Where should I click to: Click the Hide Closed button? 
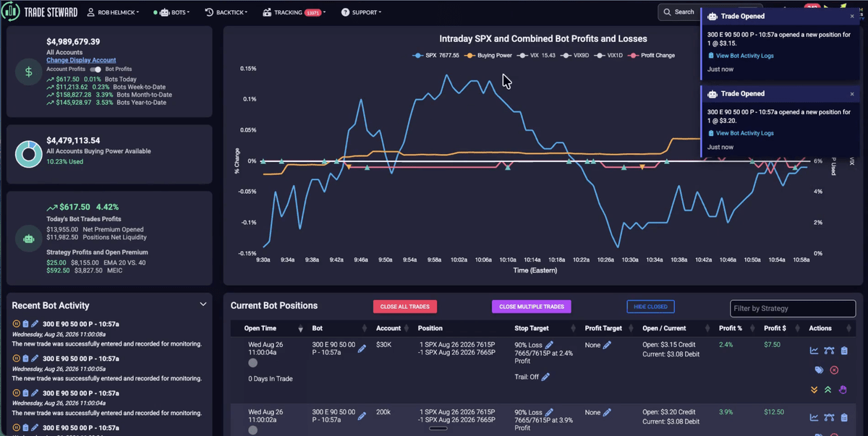click(650, 307)
